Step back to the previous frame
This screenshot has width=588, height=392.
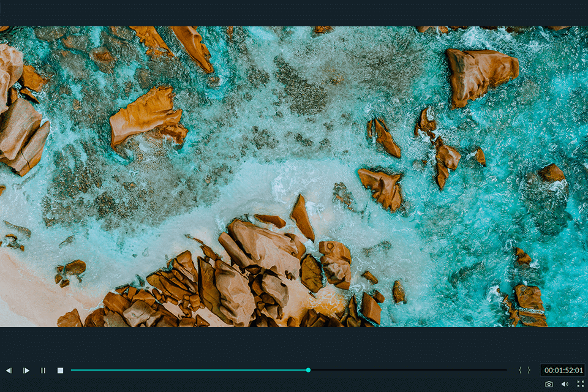tap(9, 371)
